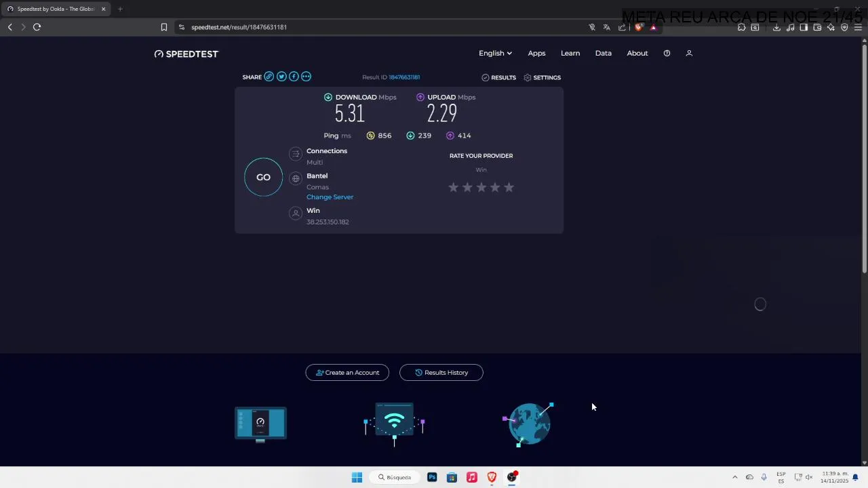Bookmark this page

pos(164,27)
